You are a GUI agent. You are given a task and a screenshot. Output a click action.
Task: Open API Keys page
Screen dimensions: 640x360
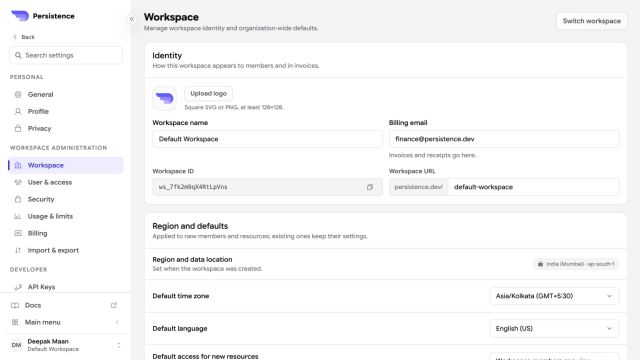[x=66, y=287]
